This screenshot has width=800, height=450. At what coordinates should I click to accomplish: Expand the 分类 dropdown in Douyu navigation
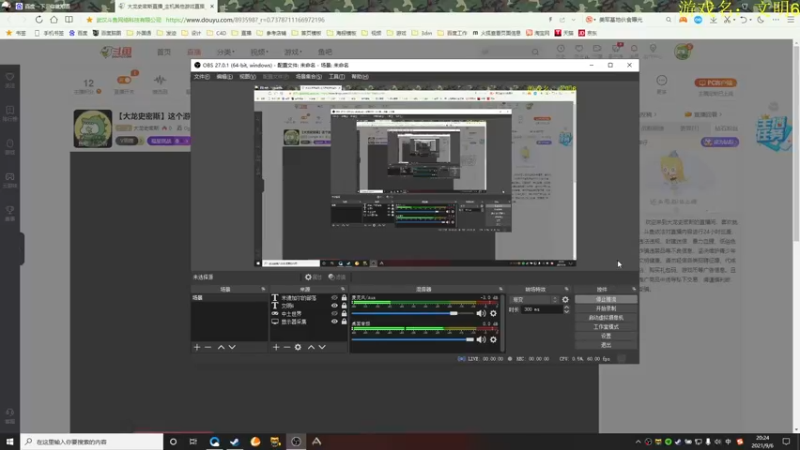click(226, 52)
